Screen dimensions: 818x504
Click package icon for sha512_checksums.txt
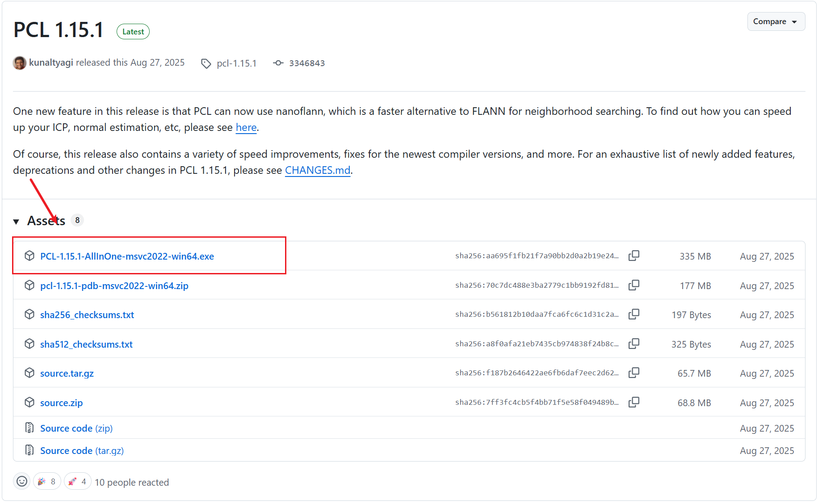pos(29,344)
